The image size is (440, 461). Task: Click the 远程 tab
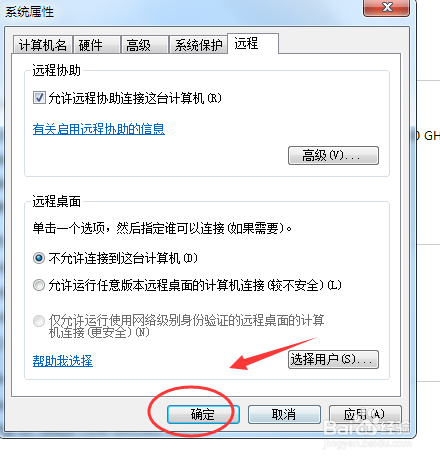253,43
